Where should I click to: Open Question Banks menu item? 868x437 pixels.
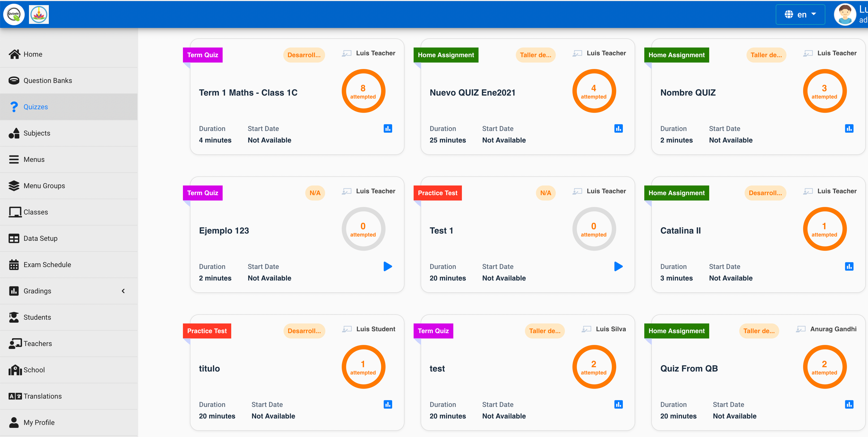pos(69,81)
